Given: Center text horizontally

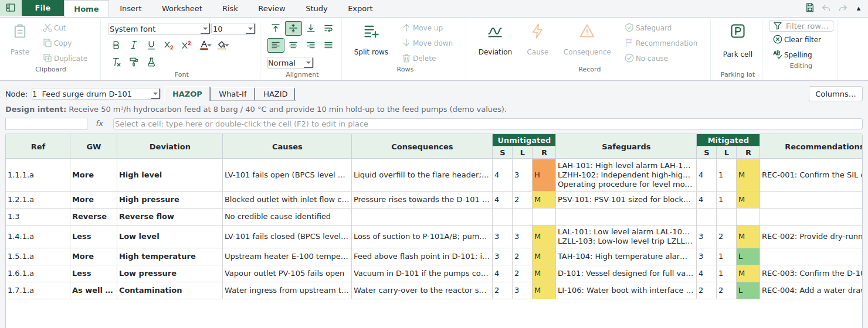Looking at the screenshot, I should click(x=293, y=45).
